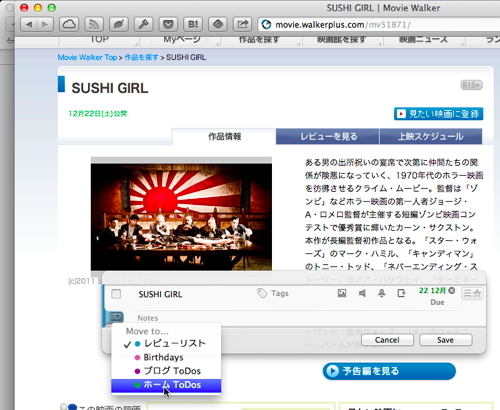Click the address bar URL field
The image size is (500, 410).
pyautogui.click(x=380, y=25)
